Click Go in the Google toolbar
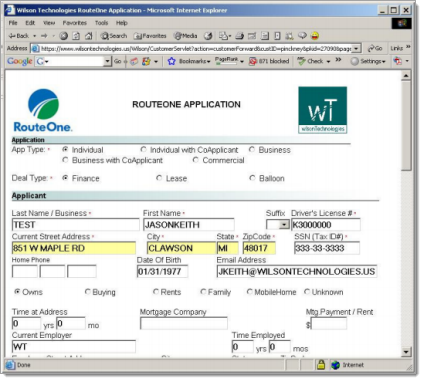 pos(118,61)
